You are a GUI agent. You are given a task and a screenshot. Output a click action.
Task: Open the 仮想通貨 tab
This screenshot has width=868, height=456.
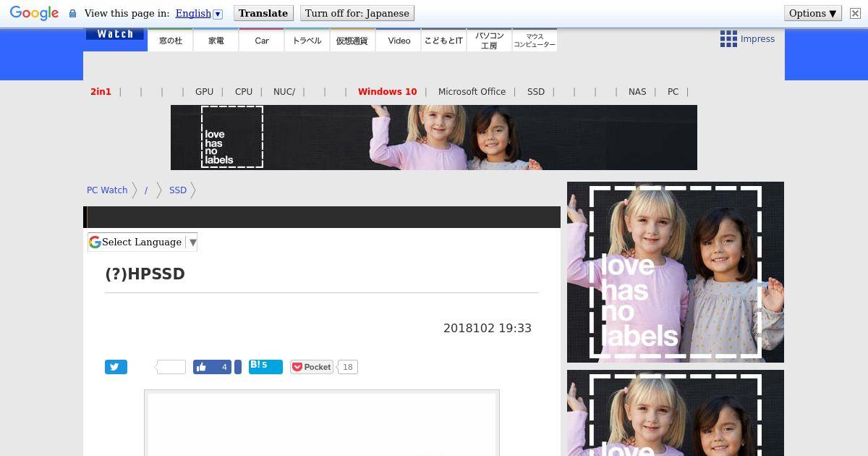[x=352, y=41]
